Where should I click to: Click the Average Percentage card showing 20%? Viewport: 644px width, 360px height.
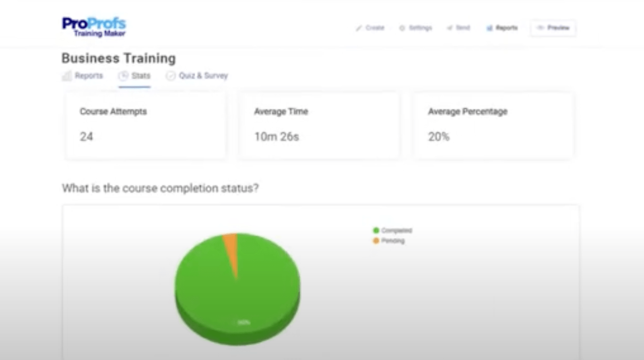click(493, 125)
